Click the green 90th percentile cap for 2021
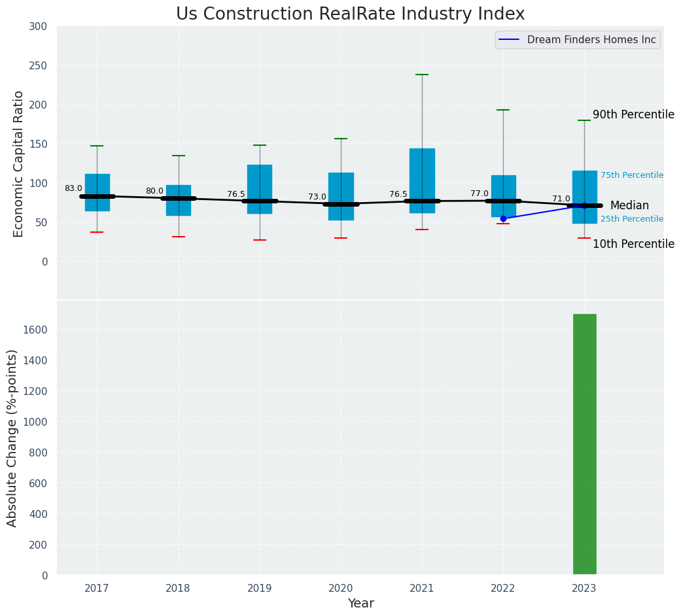 pyautogui.click(x=422, y=75)
